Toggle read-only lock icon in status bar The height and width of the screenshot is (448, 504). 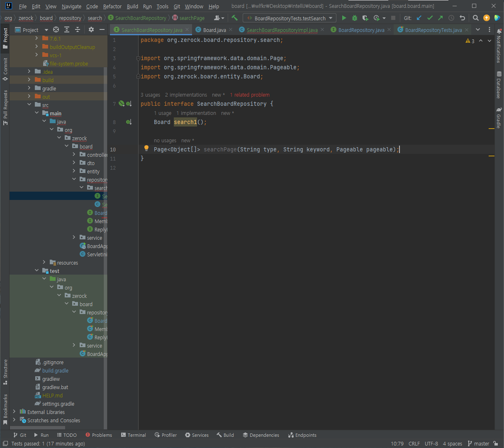click(x=495, y=443)
